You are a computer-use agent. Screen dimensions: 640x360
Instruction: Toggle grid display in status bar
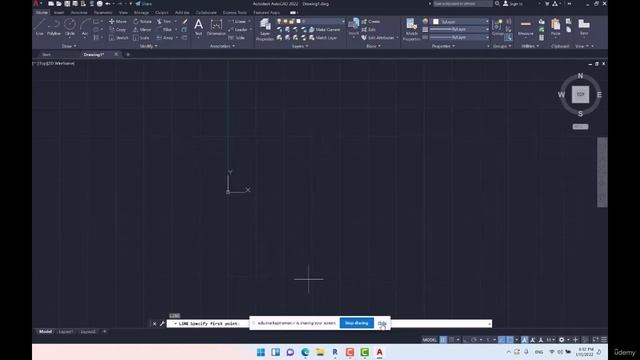(x=443, y=340)
